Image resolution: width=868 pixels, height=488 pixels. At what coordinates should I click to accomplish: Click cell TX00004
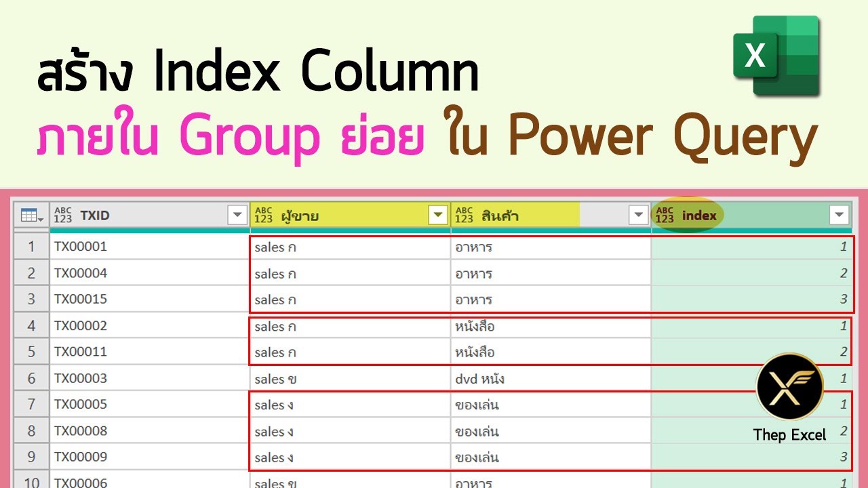coord(149,273)
